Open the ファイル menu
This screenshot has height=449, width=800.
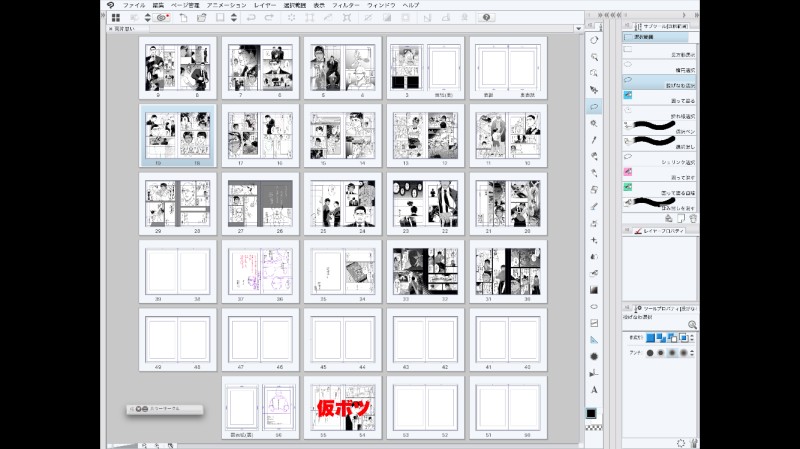coord(134,5)
